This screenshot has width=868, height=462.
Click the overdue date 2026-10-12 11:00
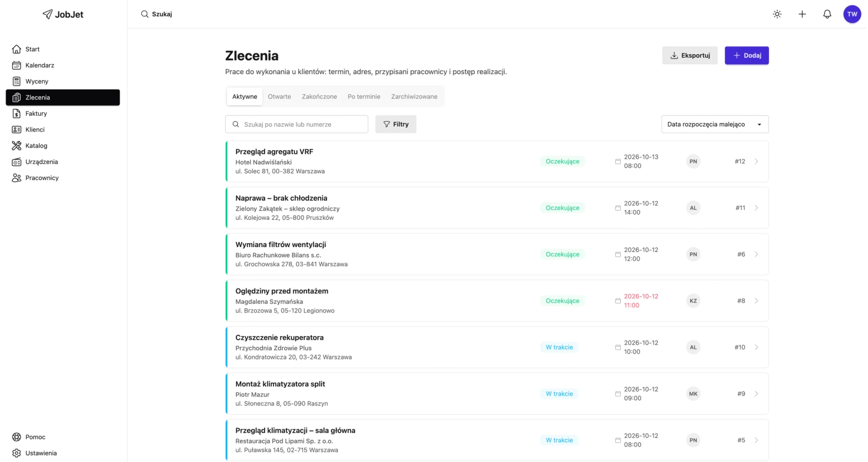[641, 301]
